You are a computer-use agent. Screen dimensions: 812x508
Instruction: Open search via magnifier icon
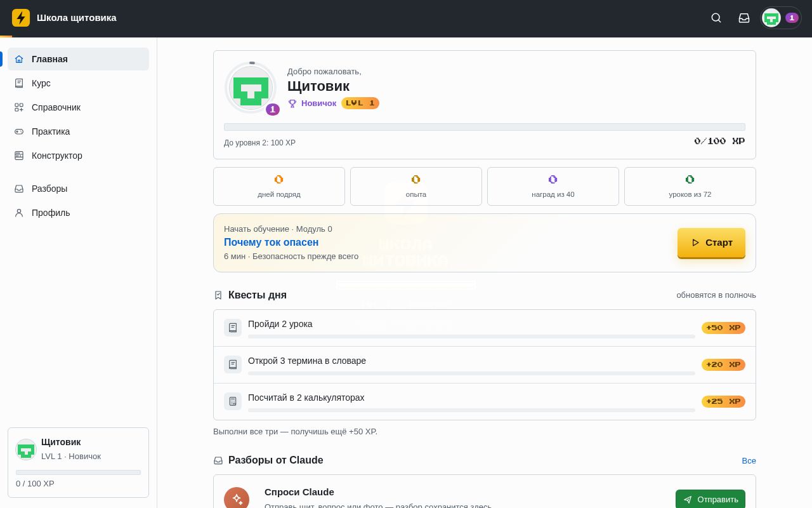[x=716, y=18]
